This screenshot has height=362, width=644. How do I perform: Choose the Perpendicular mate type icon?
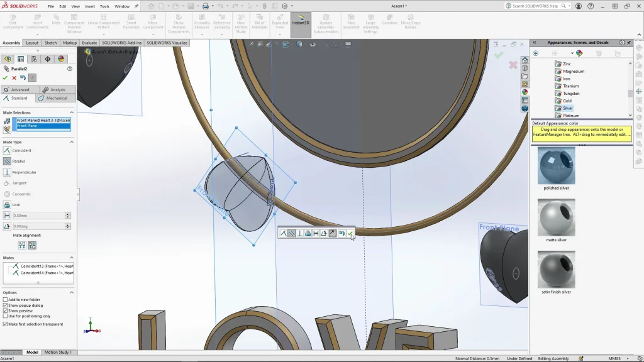click(x=7, y=172)
